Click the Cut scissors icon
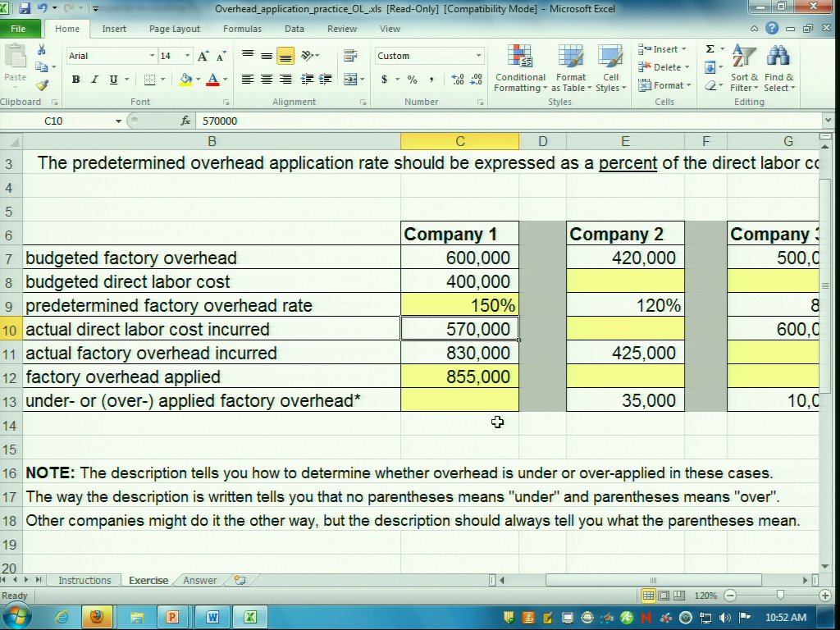The width and height of the screenshot is (840, 630). (x=42, y=51)
